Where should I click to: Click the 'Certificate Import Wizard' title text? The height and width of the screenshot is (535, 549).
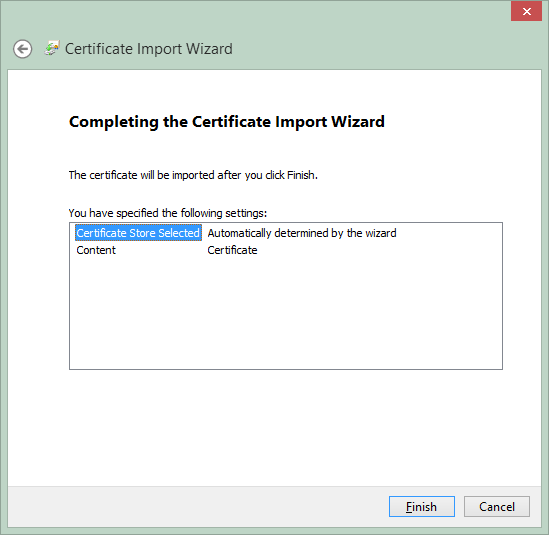149,49
